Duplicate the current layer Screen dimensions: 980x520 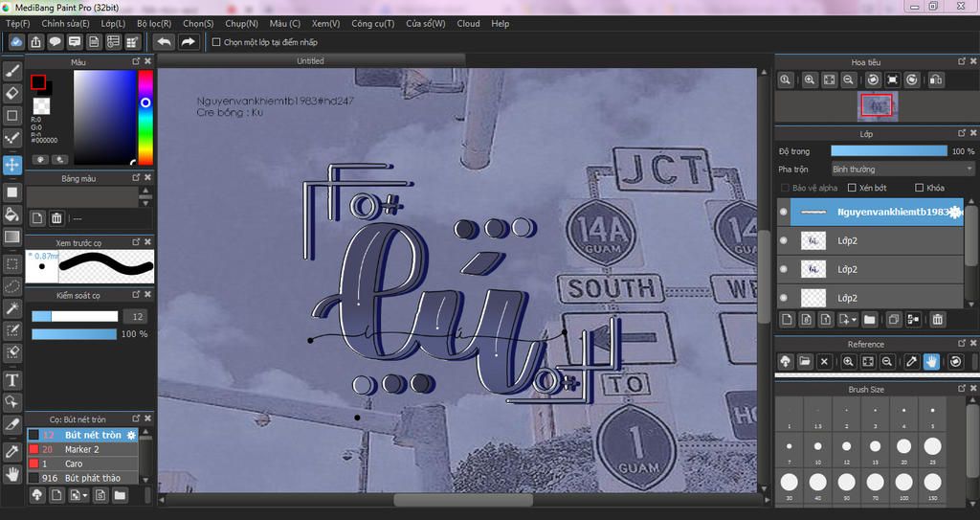pos(894,319)
